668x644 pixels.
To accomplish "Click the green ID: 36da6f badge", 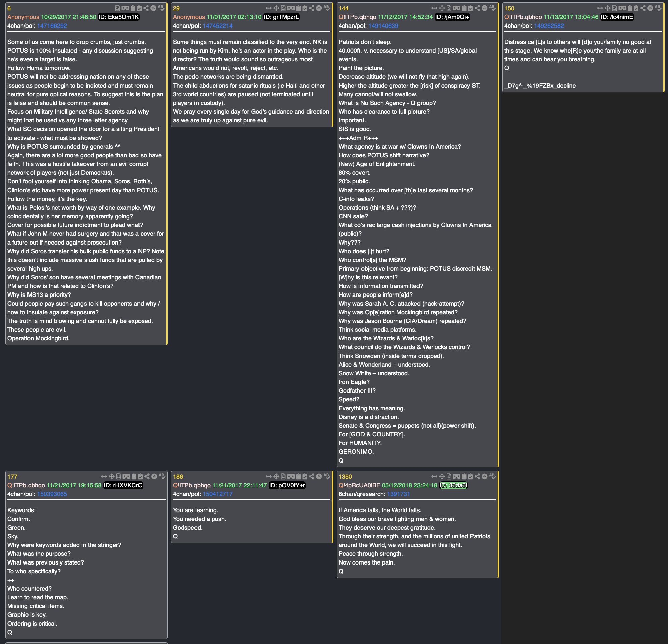I will pyautogui.click(x=454, y=485).
